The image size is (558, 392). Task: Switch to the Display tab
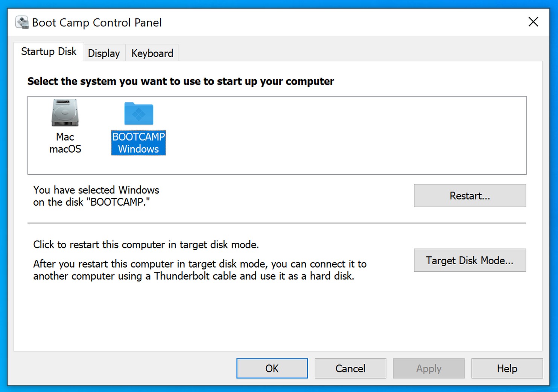point(103,53)
